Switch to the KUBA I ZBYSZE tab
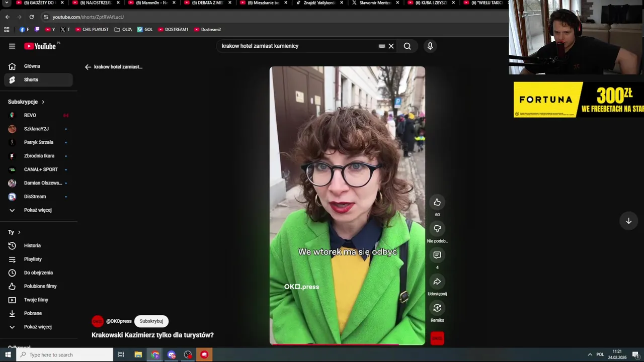 tap(431, 3)
